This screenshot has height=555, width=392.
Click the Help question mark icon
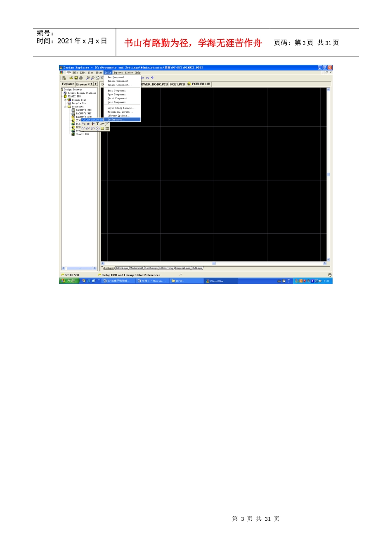point(152,78)
